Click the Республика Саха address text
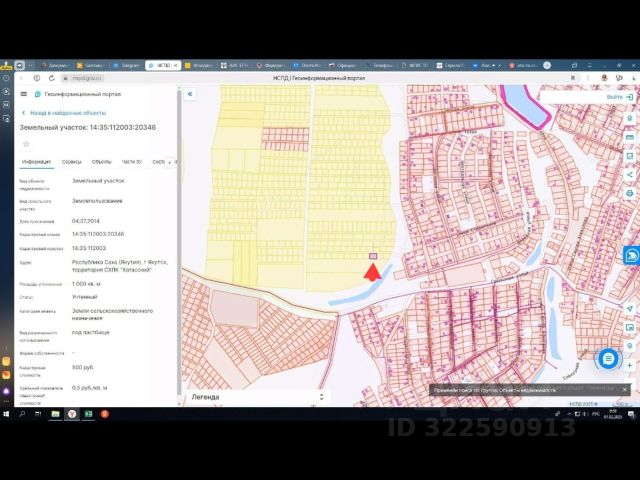The image size is (640, 480). (120, 266)
